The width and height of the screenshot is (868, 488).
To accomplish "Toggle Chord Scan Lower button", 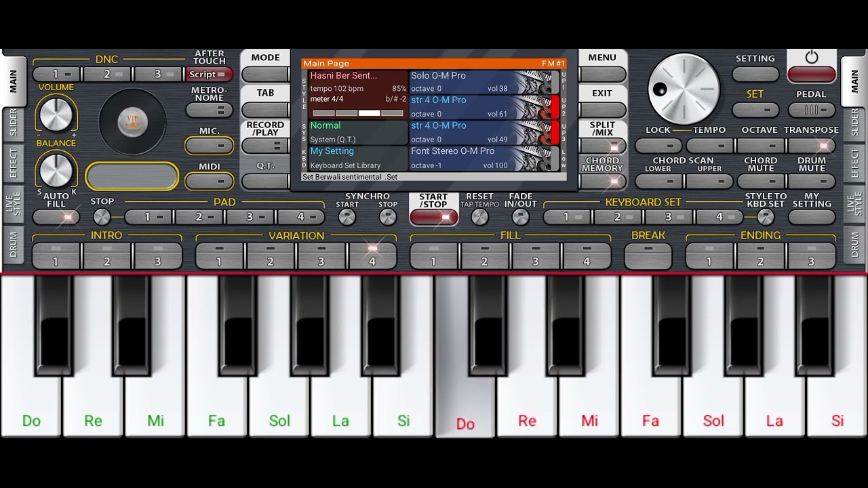I will (x=658, y=181).
